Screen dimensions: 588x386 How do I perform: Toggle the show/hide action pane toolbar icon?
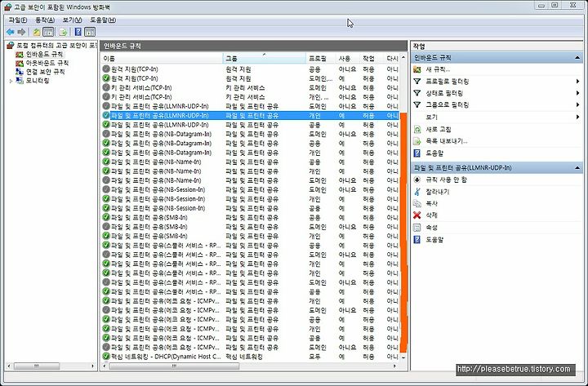click(x=90, y=32)
